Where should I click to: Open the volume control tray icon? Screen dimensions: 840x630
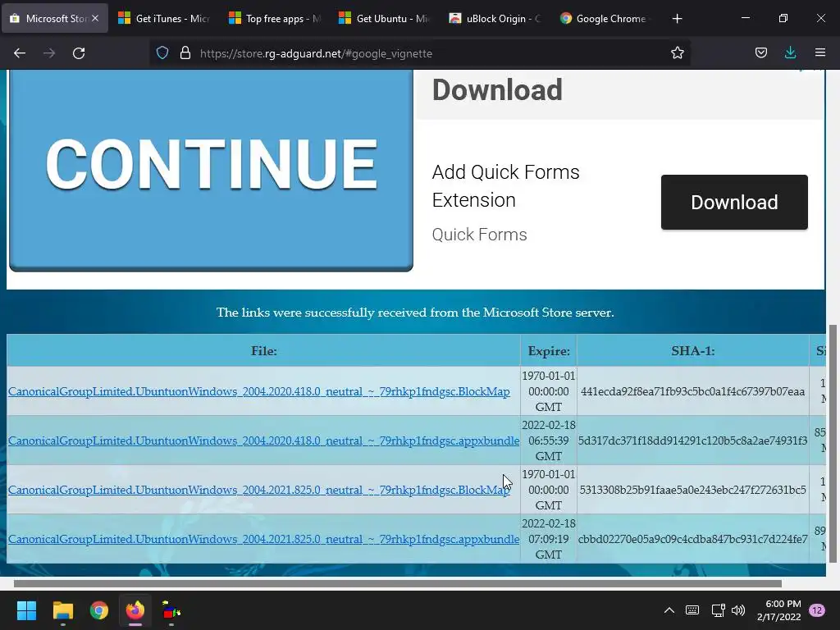pos(738,610)
